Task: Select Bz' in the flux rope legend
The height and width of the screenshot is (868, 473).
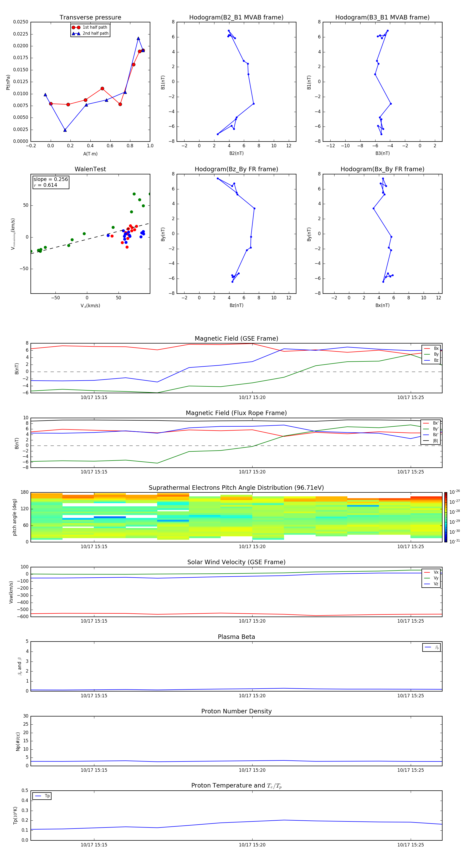Action: [431, 435]
